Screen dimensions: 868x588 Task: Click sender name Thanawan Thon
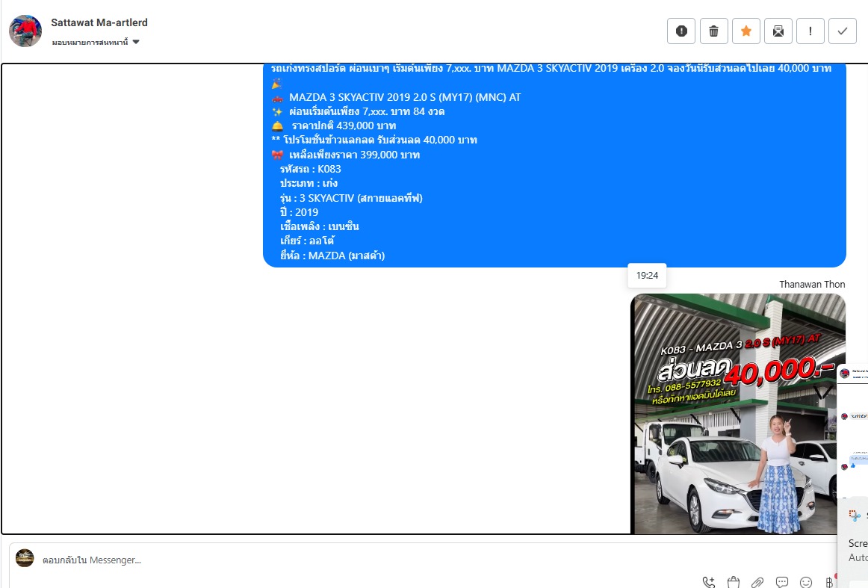[812, 284]
